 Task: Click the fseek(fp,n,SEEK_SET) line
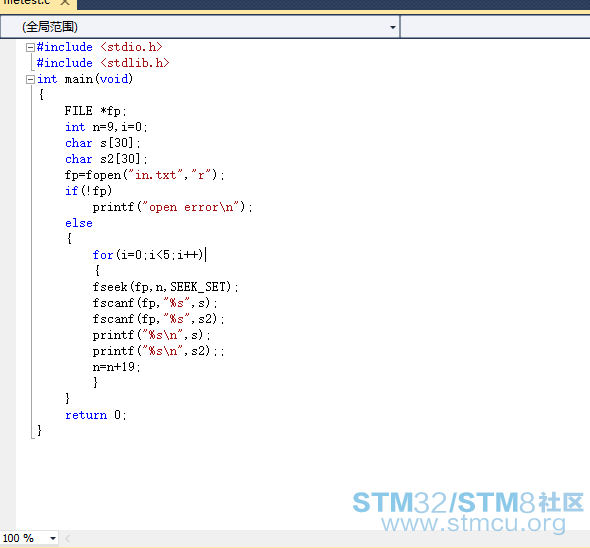pyautogui.click(x=166, y=287)
